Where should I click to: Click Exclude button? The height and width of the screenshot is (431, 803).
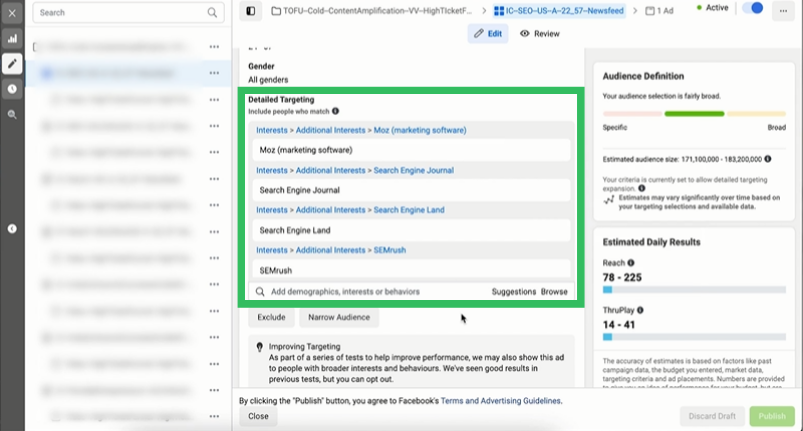271,317
